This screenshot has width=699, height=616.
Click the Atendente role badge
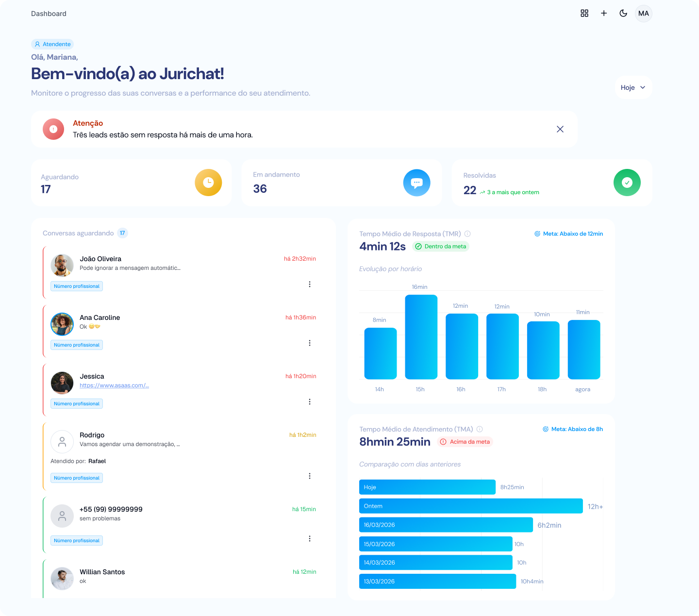52,44
